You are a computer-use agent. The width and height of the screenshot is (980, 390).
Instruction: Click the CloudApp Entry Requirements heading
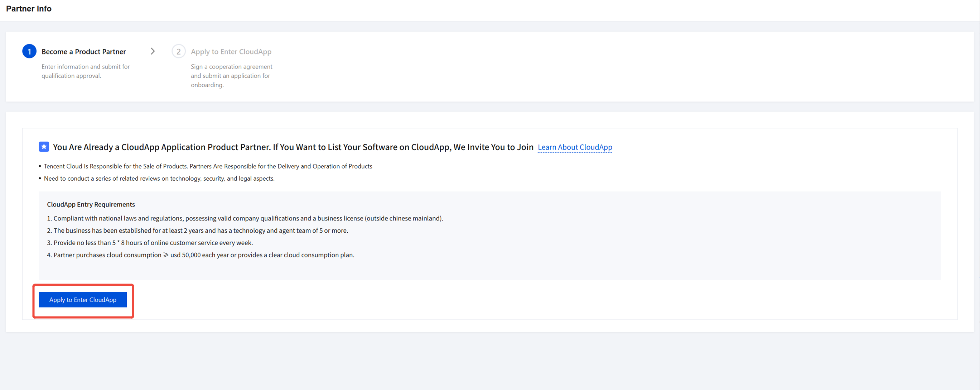point(91,205)
